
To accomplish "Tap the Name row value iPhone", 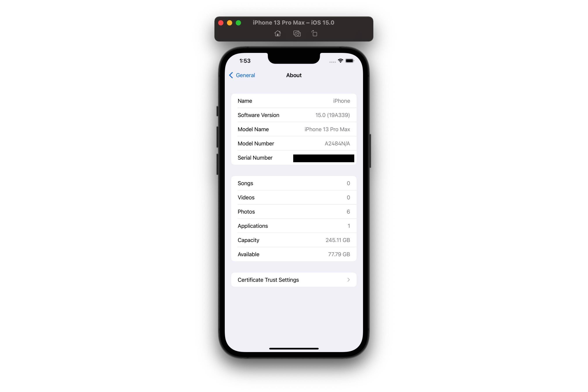I will coord(341,101).
